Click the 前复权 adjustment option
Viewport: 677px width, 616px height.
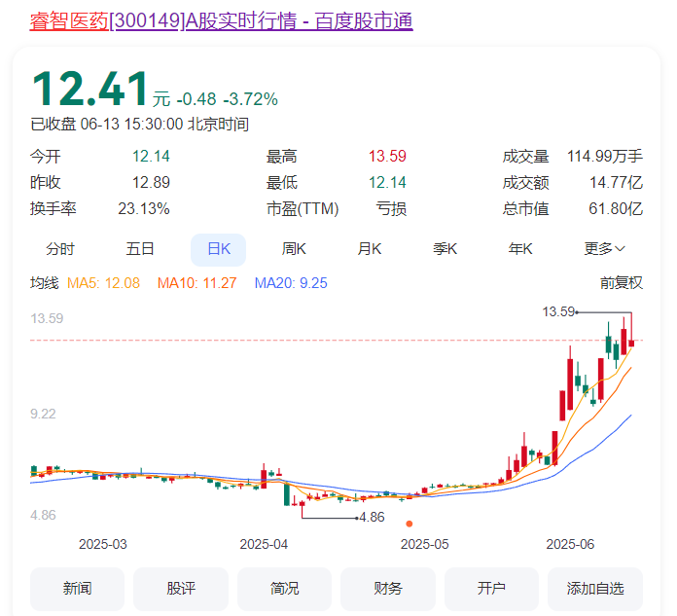coord(621,283)
